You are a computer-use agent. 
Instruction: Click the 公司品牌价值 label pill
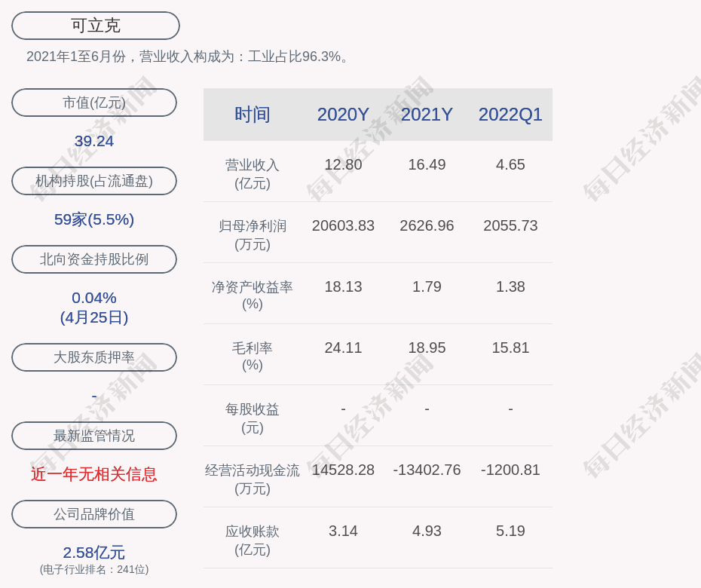coord(94,514)
